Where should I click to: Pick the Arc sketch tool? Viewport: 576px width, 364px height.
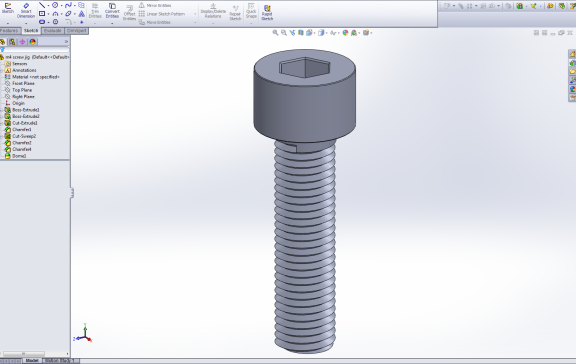click(x=55, y=14)
